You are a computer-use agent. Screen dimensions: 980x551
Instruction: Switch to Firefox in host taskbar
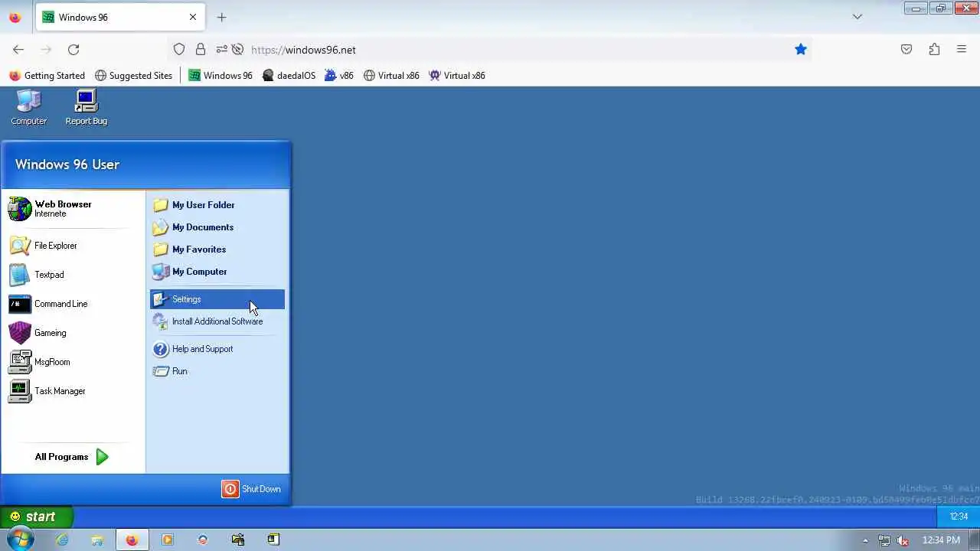point(132,540)
